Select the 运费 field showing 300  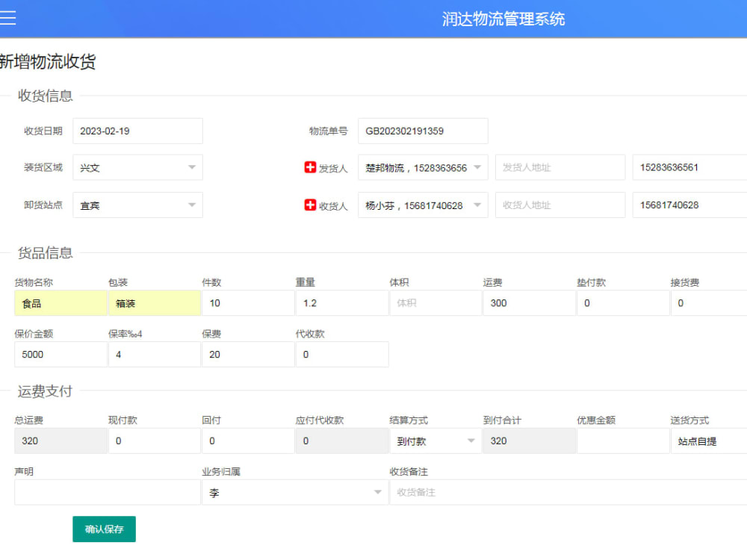tap(529, 302)
